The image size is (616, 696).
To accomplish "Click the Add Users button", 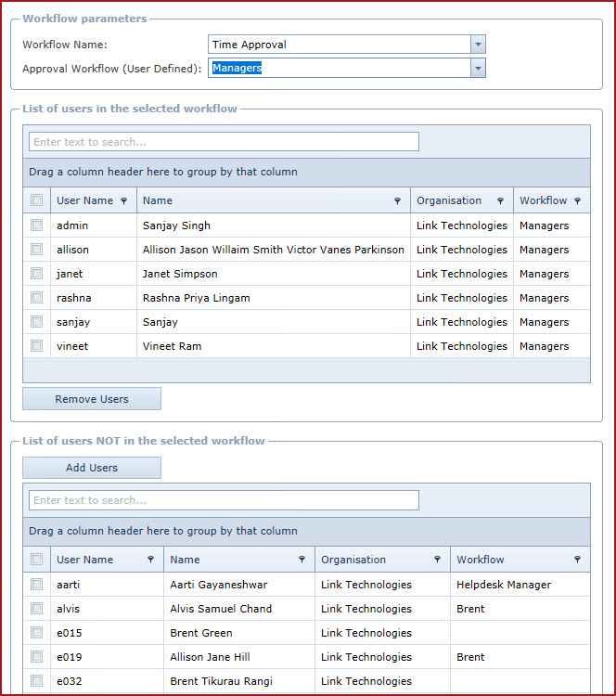I will coord(92,468).
